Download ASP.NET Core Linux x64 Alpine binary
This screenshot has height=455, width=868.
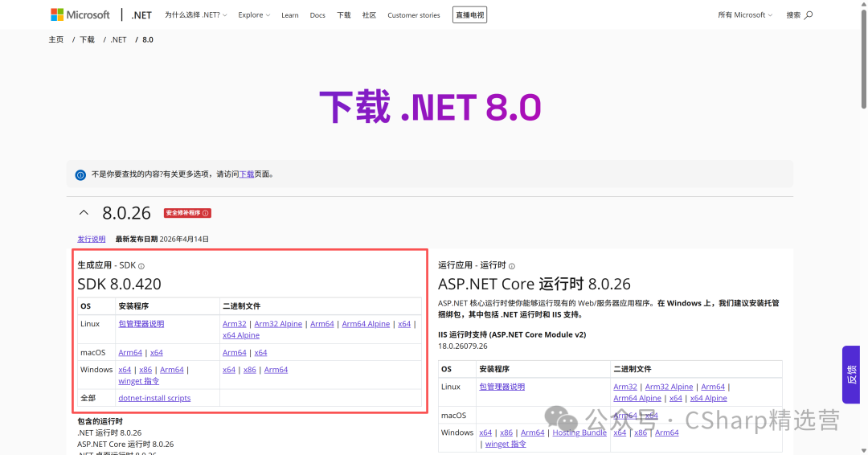[709, 399]
